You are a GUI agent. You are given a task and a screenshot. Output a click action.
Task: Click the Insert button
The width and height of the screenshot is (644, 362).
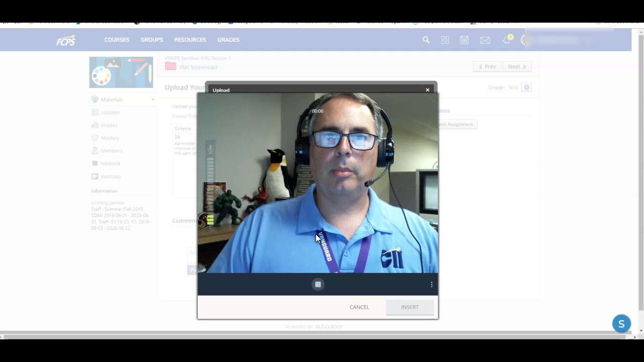[x=410, y=307]
